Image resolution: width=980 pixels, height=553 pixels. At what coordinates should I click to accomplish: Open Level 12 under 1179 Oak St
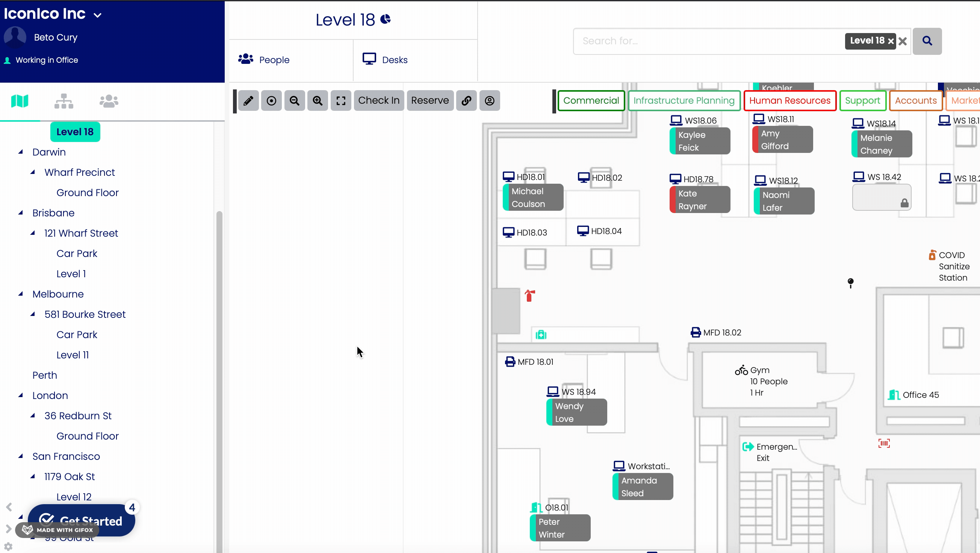74,497
